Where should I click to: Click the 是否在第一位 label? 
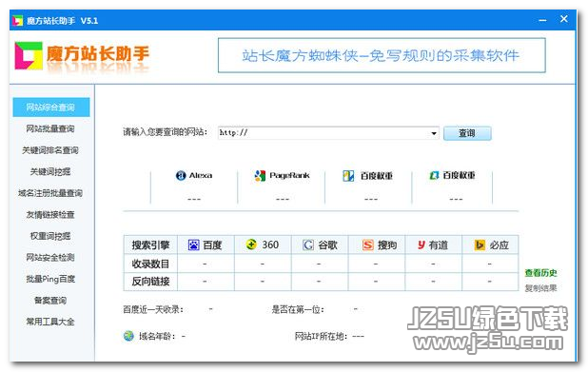click(298, 309)
